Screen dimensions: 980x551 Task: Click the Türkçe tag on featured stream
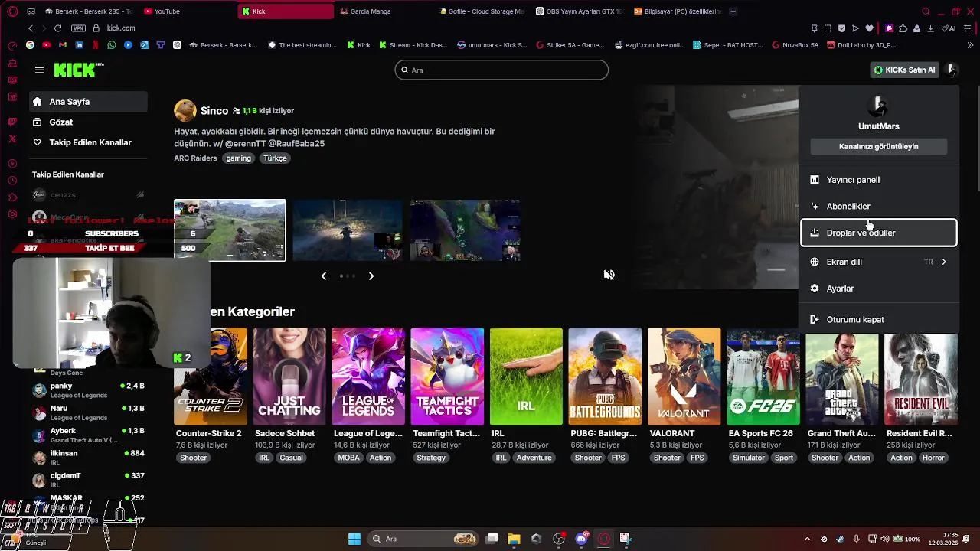tap(275, 158)
